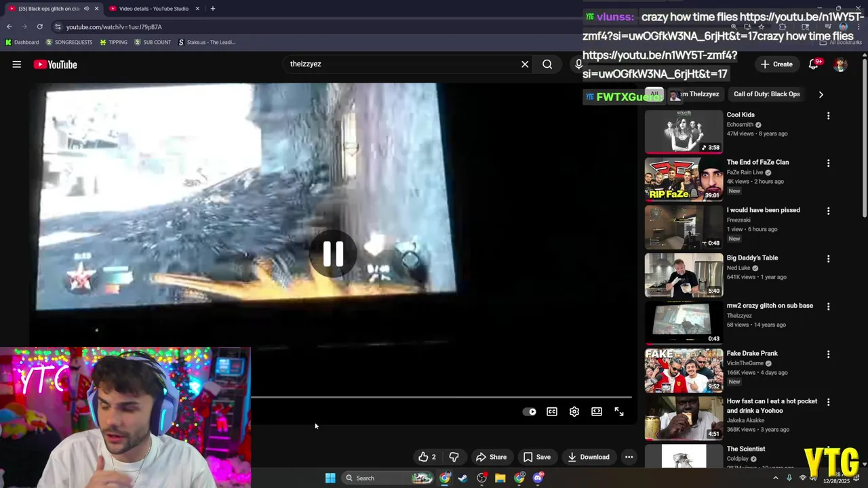Open options for Cool Kids video
The height and width of the screenshot is (488, 868).
click(828, 116)
